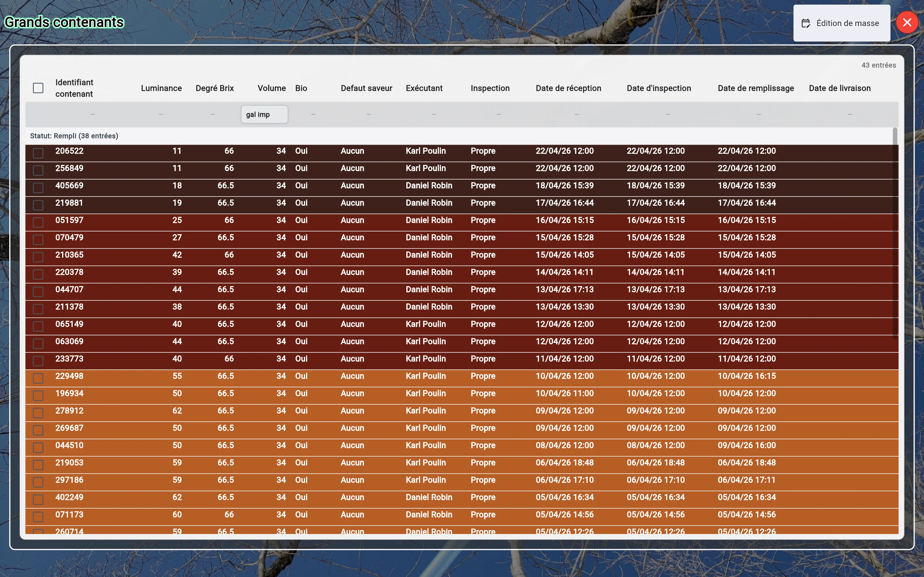This screenshot has width=924, height=577.
Task: Sort by Identifiant contenant column
Action: [x=74, y=88]
